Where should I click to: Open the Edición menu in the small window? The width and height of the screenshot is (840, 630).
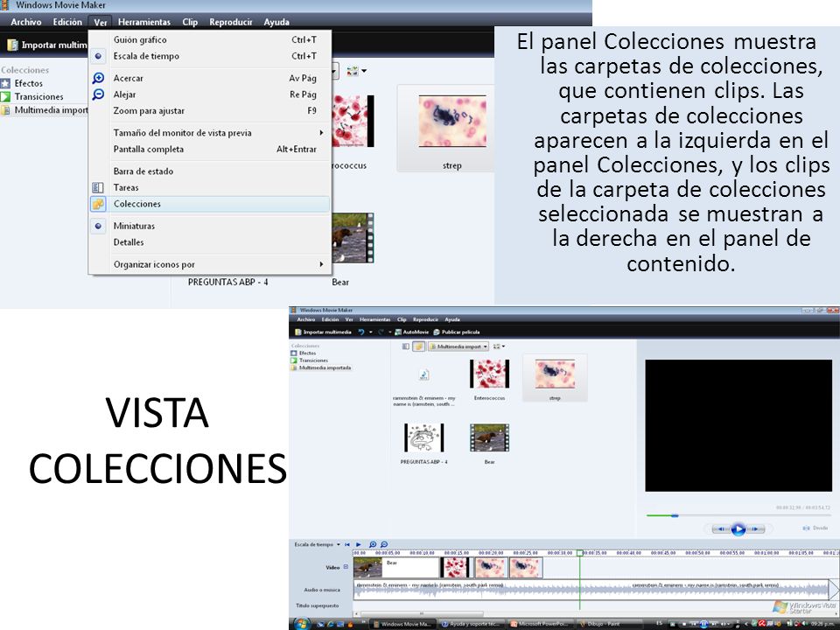click(x=330, y=319)
